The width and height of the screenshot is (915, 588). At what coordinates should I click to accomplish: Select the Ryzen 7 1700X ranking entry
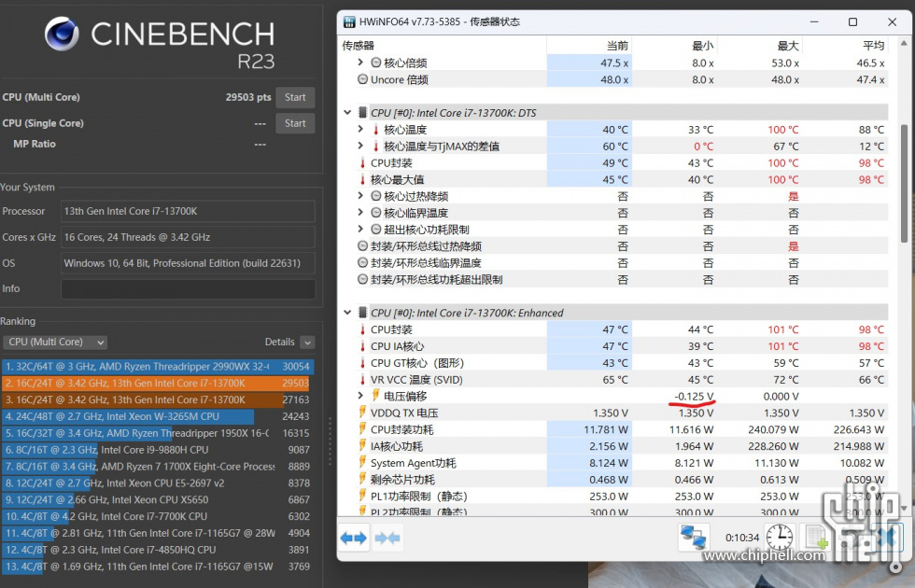[x=158, y=467]
